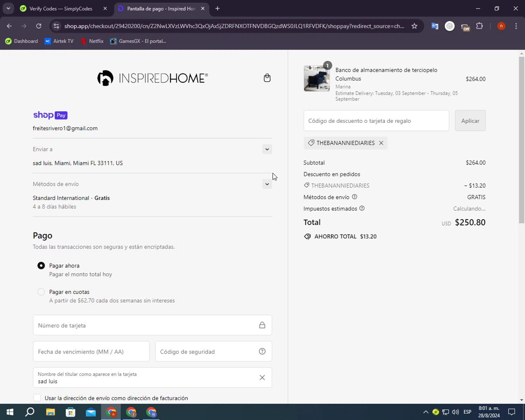Click the Aplicar discount button

point(470,121)
